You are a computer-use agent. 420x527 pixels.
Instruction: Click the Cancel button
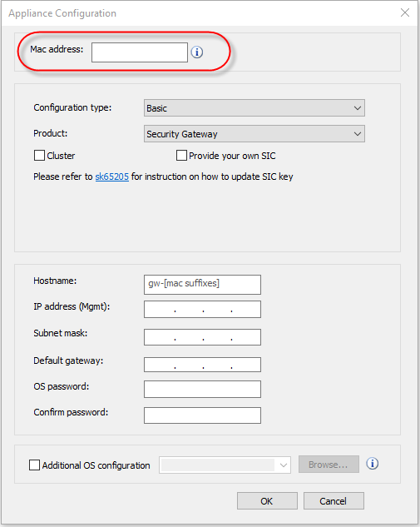334,501
